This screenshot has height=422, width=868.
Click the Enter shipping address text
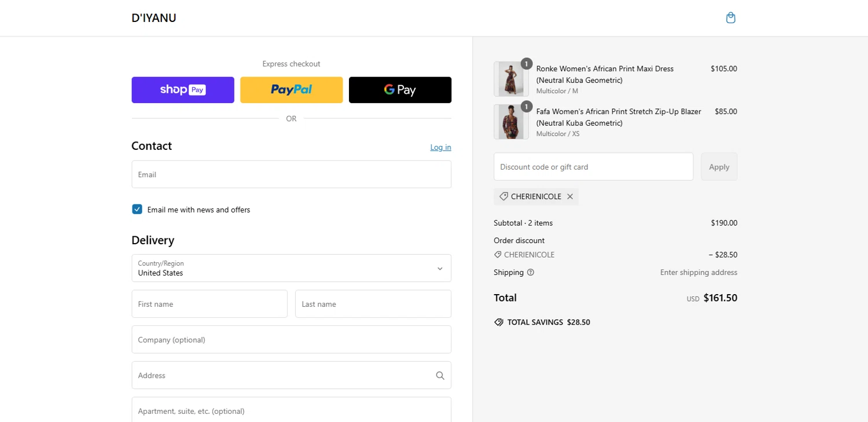pos(698,272)
